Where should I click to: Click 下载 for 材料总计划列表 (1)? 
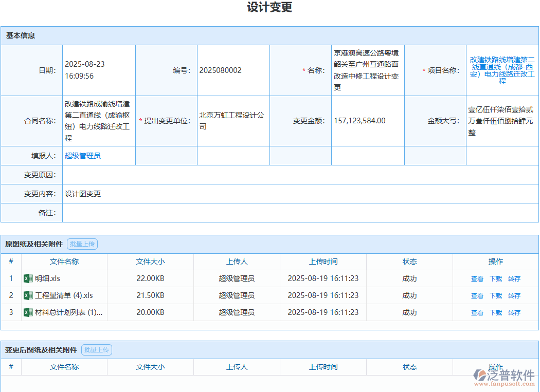coord(495,312)
